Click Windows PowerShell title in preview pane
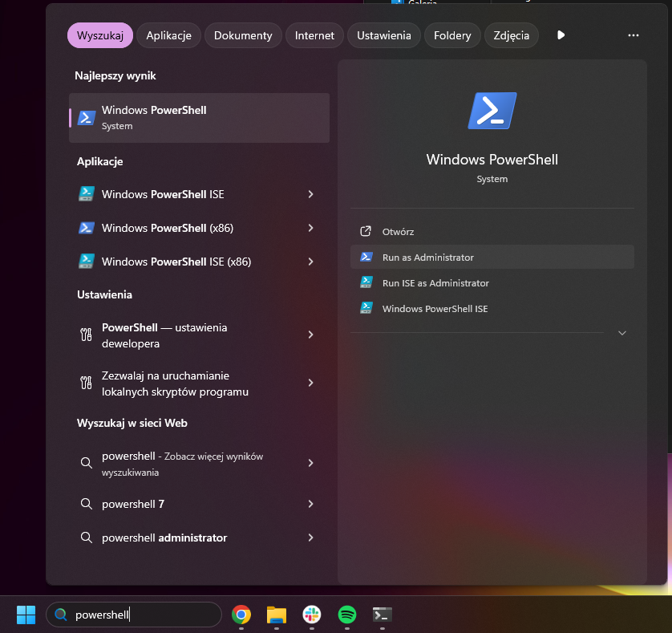Viewport: 672px width, 633px height. [x=492, y=160]
